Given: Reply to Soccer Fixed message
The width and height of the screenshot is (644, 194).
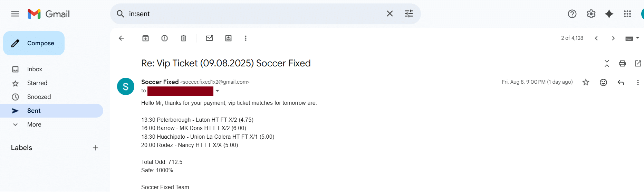Looking at the screenshot, I should (621, 82).
